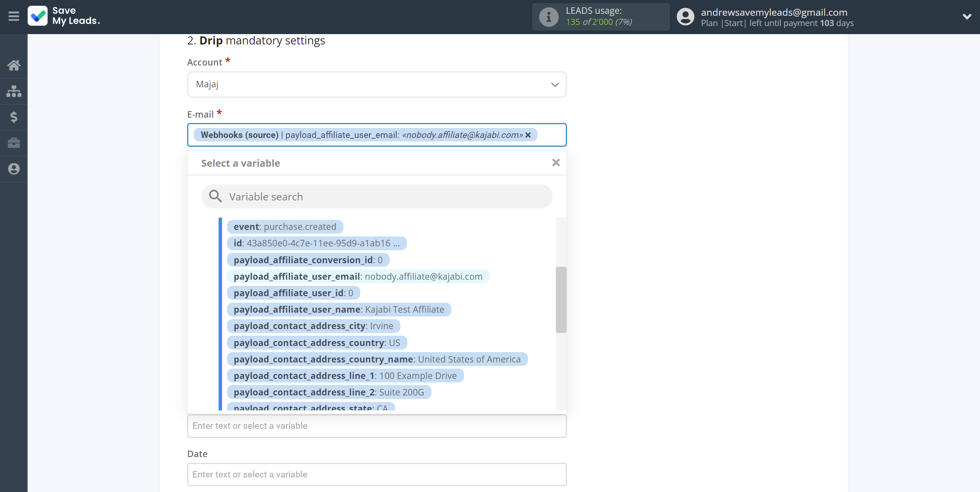The height and width of the screenshot is (492, 980).
Task: Select variable event: purchase.created
Action: 285,227
